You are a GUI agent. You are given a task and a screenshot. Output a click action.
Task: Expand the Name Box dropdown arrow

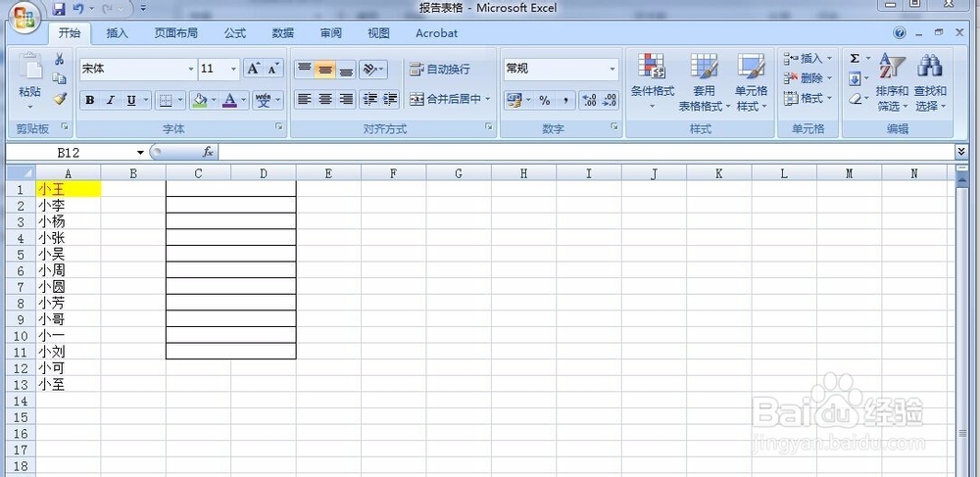tap(140, 153)
